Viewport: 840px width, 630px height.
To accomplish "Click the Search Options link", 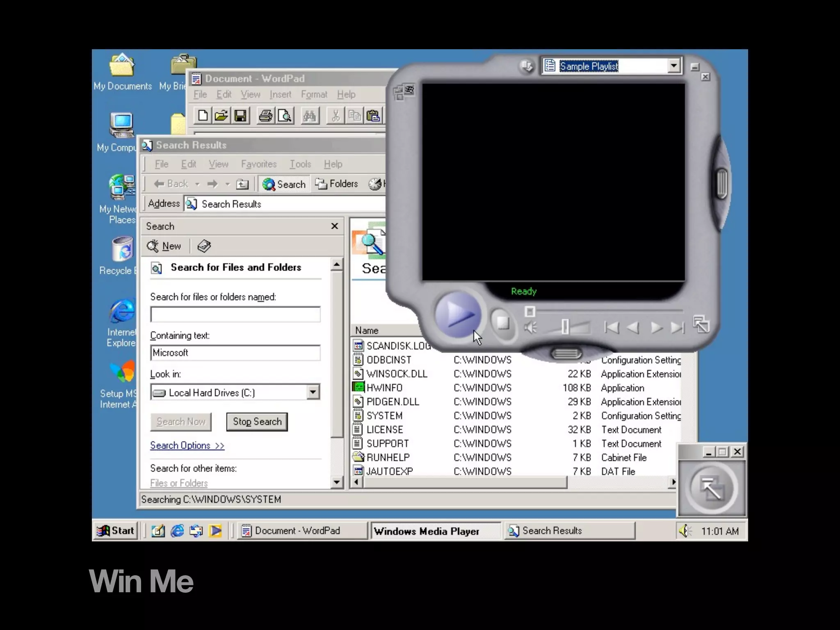I will [x=187, y=445].
